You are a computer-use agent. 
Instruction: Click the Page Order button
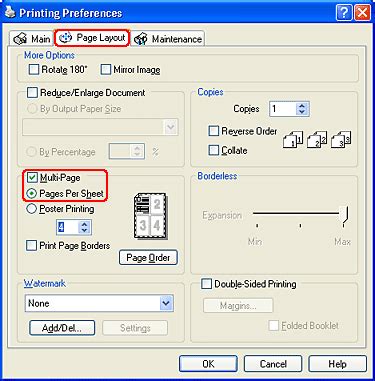(x=148, y=258)
